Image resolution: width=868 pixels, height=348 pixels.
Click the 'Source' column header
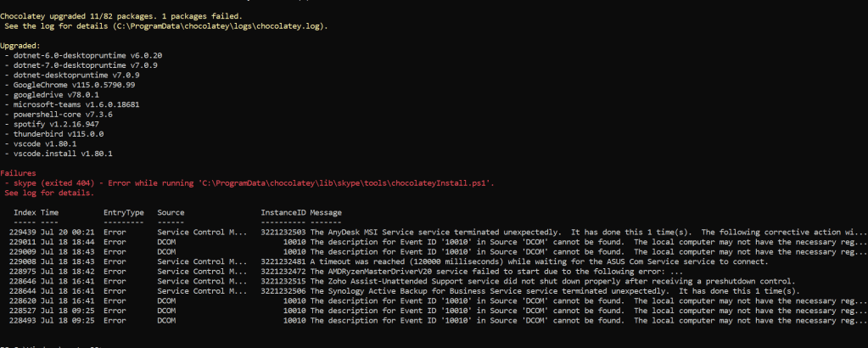171,212
